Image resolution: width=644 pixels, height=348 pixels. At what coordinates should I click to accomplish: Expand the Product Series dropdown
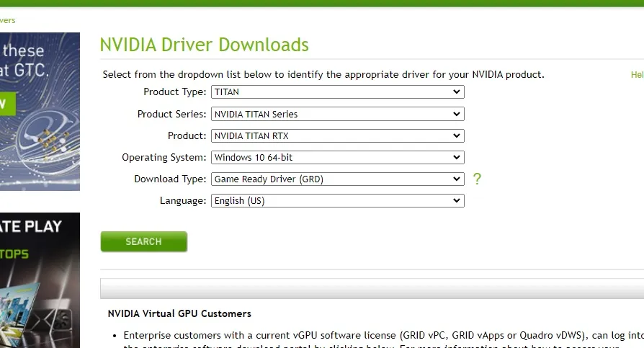point(338,114)
